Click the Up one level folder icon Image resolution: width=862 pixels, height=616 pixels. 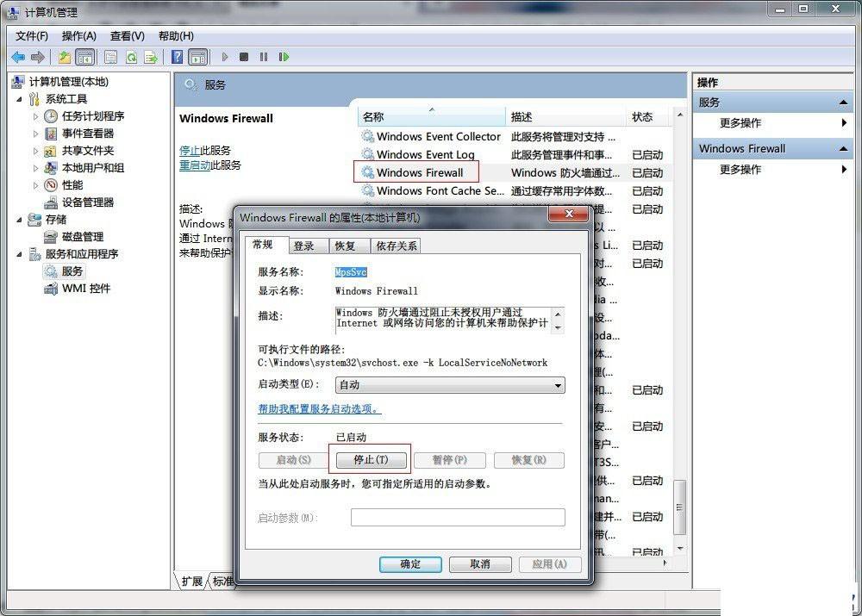tap(65, 57)
